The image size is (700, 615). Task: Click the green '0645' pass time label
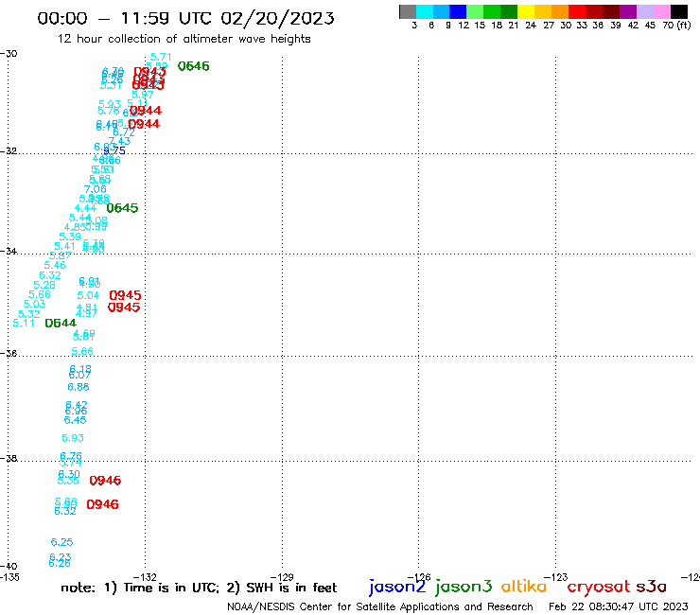pyautogui.click(x=122, y=208)
